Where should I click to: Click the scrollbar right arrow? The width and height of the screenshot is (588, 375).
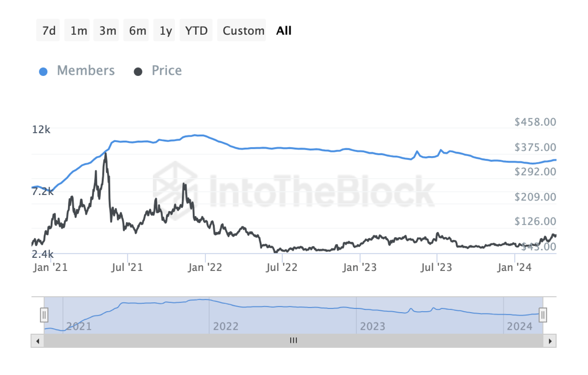click(550, 341)
